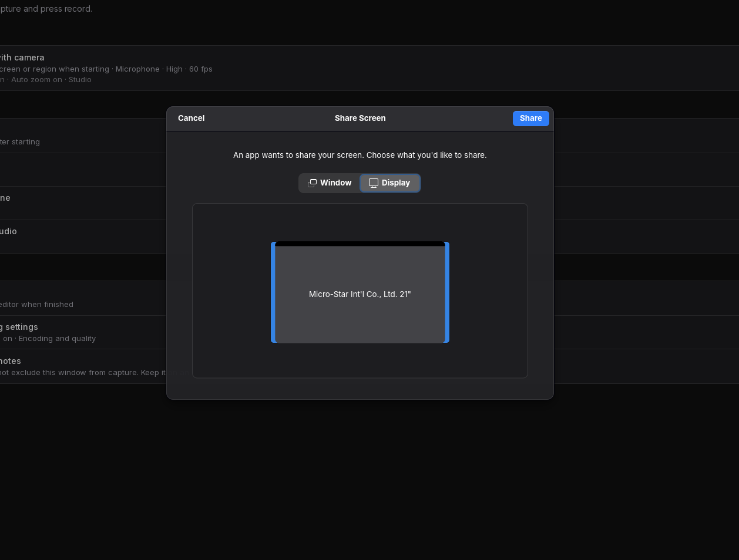The height and width of the screenshot is (560, 739).
Task: Choose the Micro-Star Int'l Co. display thumbnail
Action: pyautogui.click(x=360, y=292)
